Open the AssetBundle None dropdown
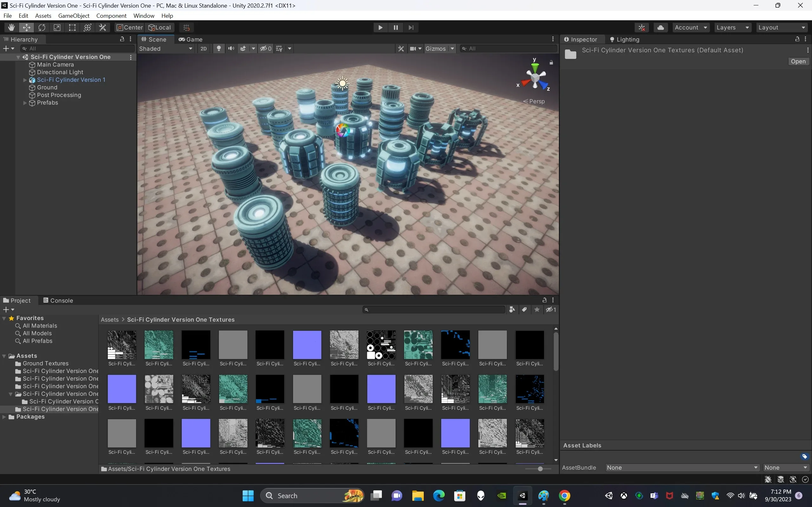The width and height of the screenshot is (812, 507). 681,467
